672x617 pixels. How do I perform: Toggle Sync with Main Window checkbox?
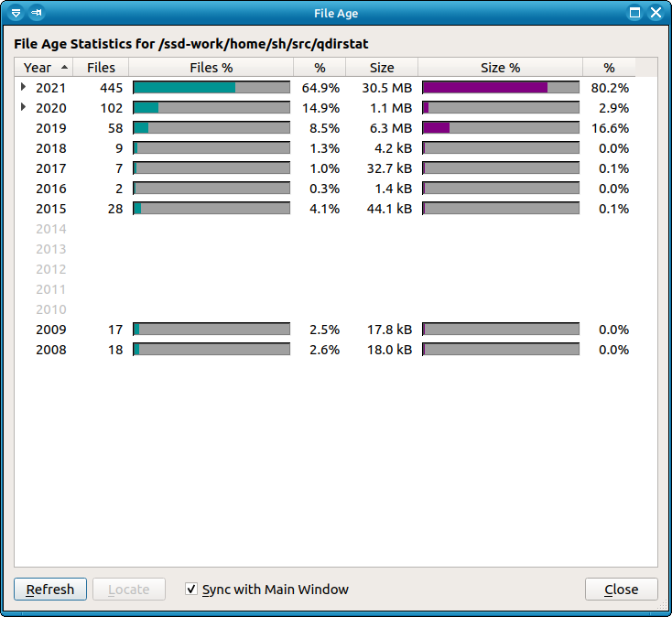click(191, 589)
